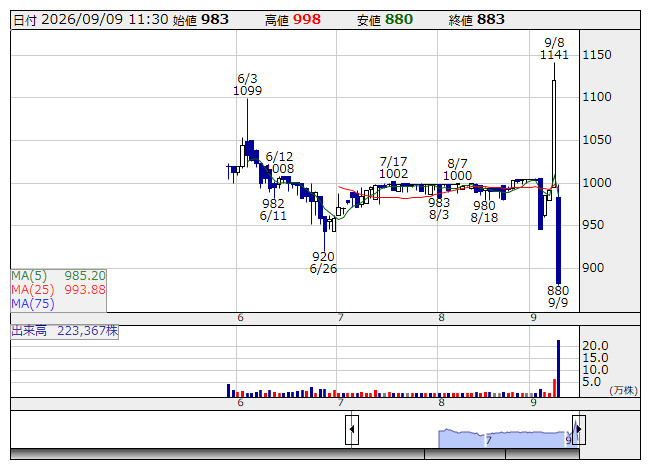Click the tall 9/9 volume bar
The image size is (653, 470).
[x=558, y=368]
